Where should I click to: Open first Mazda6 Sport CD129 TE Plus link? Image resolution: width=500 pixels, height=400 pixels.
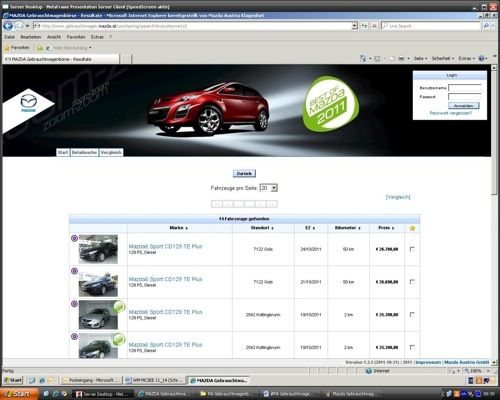[165, 246]
